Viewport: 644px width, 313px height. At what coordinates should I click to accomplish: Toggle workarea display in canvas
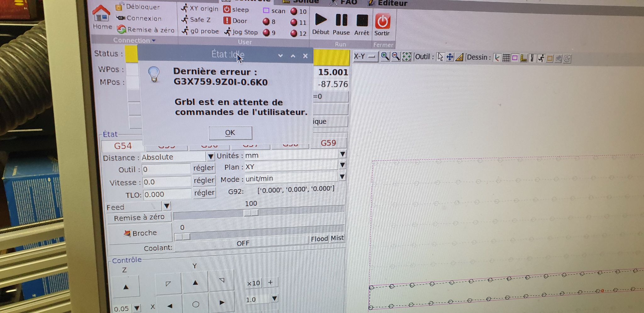click(550, 59)
